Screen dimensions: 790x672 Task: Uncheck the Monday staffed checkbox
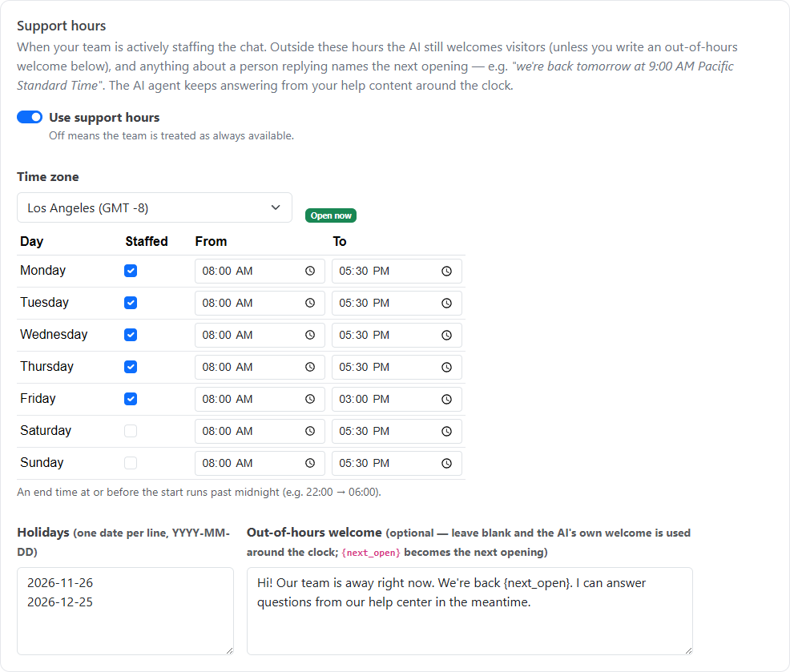[131, 271]
